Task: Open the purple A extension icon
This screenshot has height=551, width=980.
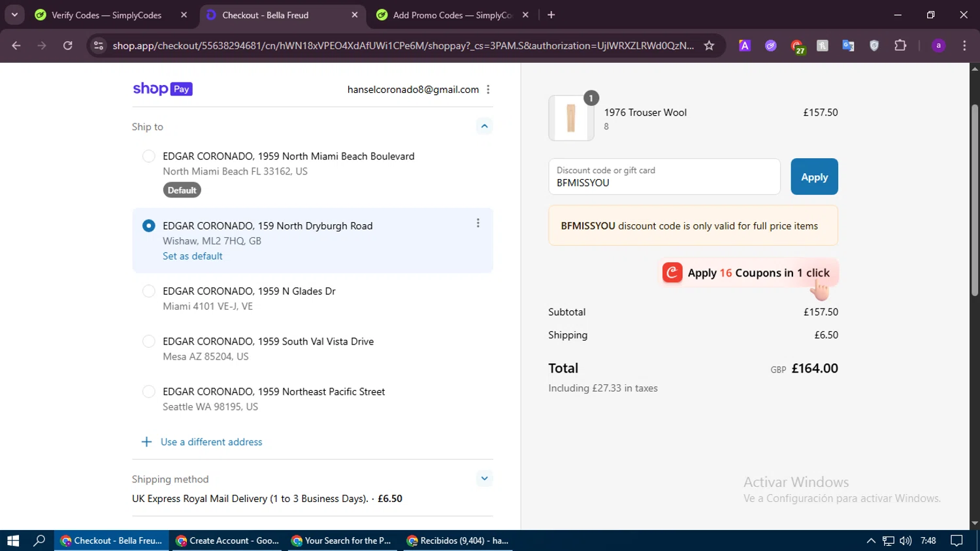Action: click(x=745, y=46)
